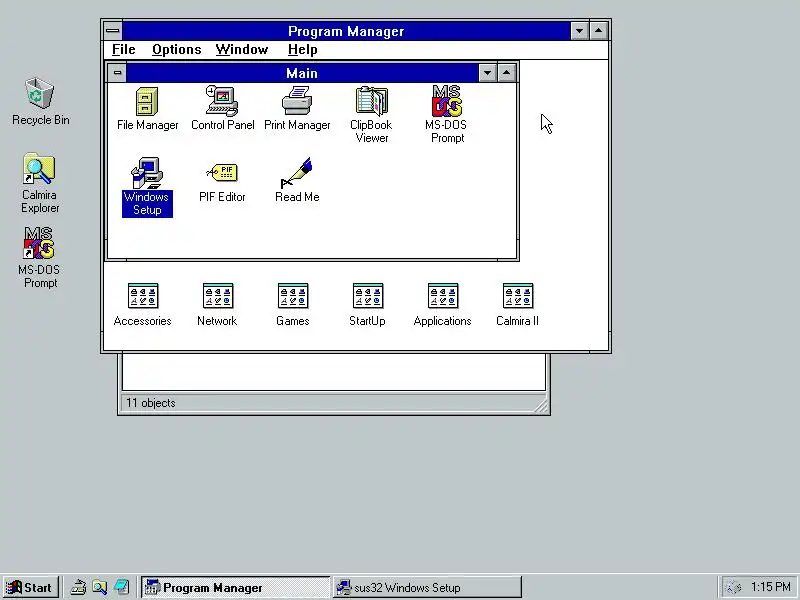The height and width of the screenshot is (600, 800).
Task: Click resize grip of background window
Action: (541, 405)
